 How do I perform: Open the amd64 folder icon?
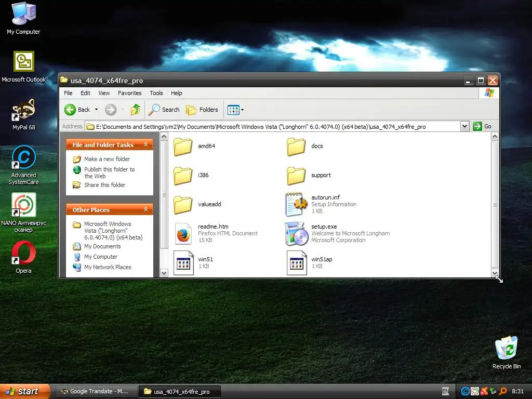(x=183, y=146)
